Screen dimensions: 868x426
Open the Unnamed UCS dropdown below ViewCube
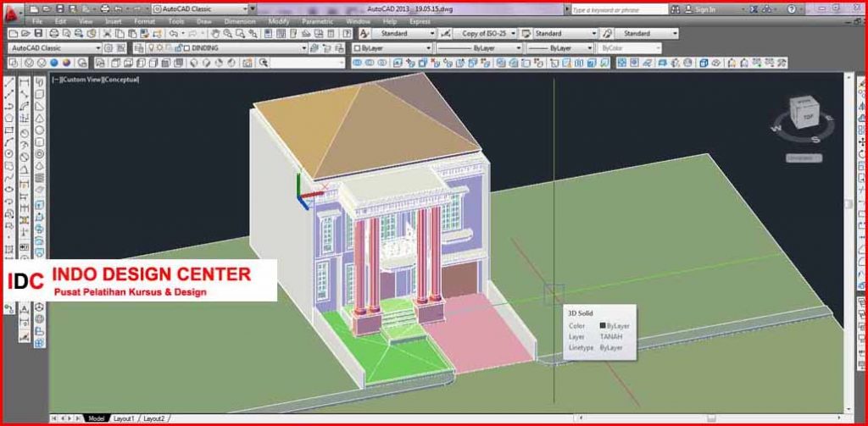click(804, 158)
